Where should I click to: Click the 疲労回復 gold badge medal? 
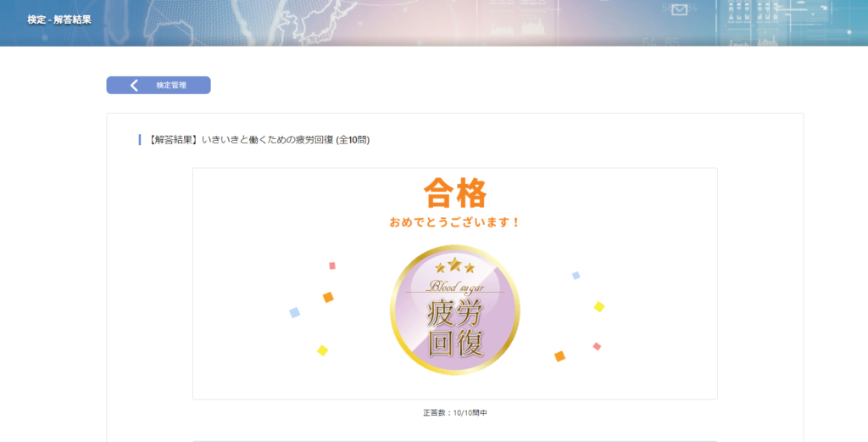click(455, 310)
